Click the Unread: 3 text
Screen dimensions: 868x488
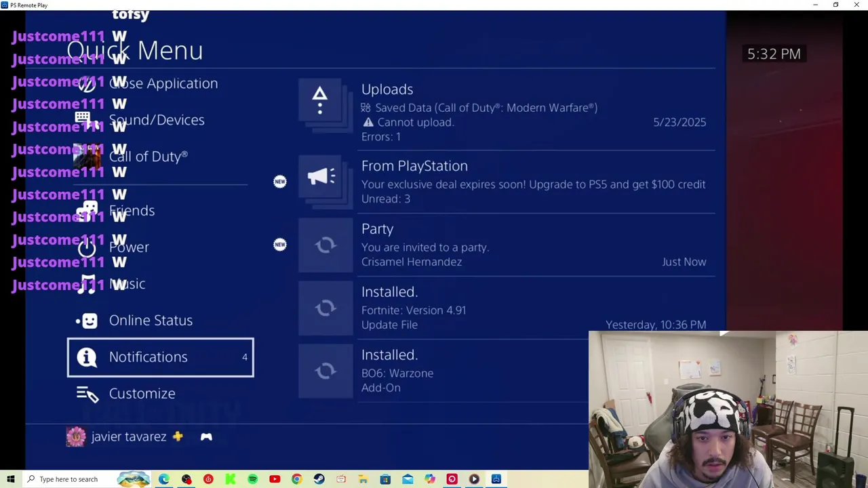(x=386, y=199)
